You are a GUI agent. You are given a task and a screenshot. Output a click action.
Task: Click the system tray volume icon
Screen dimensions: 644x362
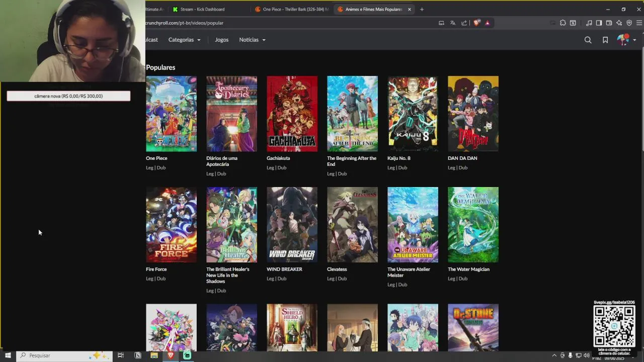click(x=586, y=355)
